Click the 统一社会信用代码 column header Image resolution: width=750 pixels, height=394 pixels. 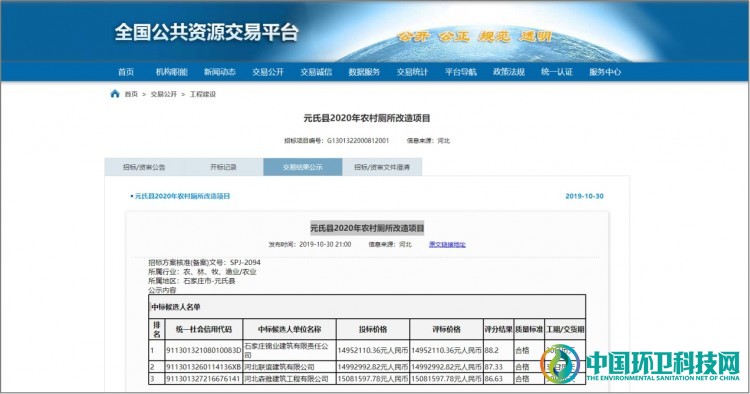204,329
